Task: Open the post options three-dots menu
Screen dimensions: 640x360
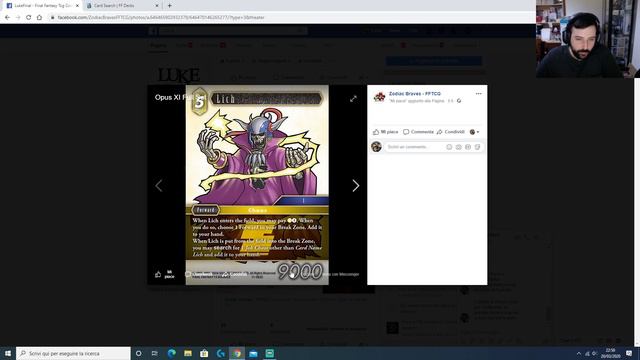Action: (x=478, y=94)
